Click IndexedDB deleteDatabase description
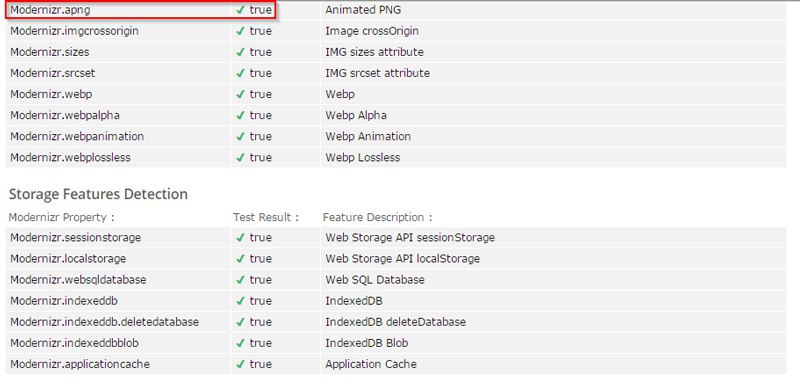Viewport: 800px width, 386px height. coord(395,322)
